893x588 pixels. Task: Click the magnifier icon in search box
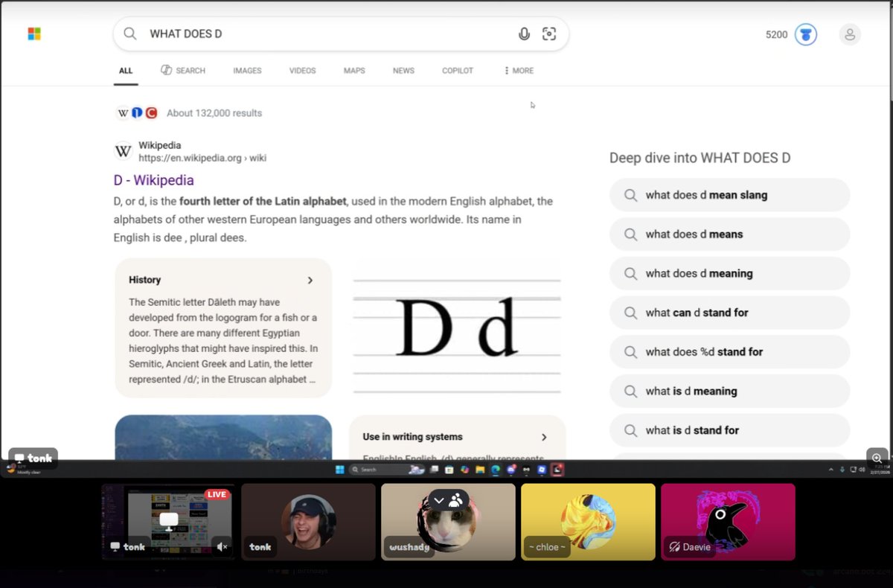pyautogui.click(x=130, y=34)
